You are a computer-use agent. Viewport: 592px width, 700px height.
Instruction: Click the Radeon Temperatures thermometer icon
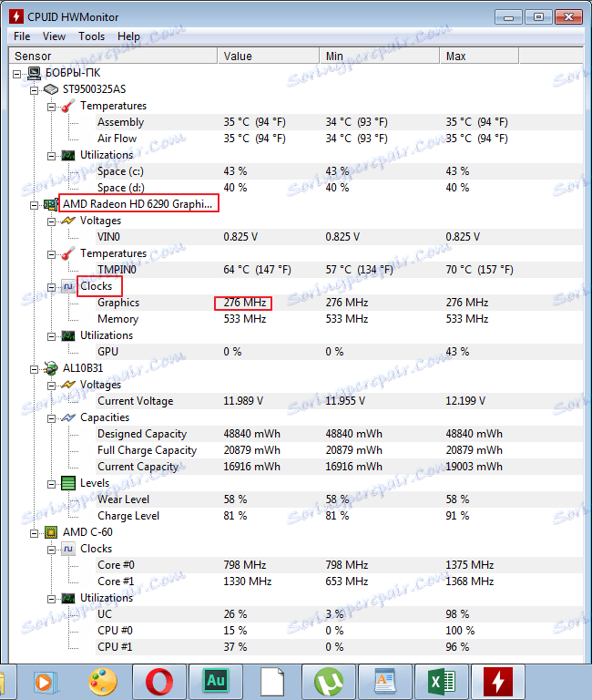[67, 253]
